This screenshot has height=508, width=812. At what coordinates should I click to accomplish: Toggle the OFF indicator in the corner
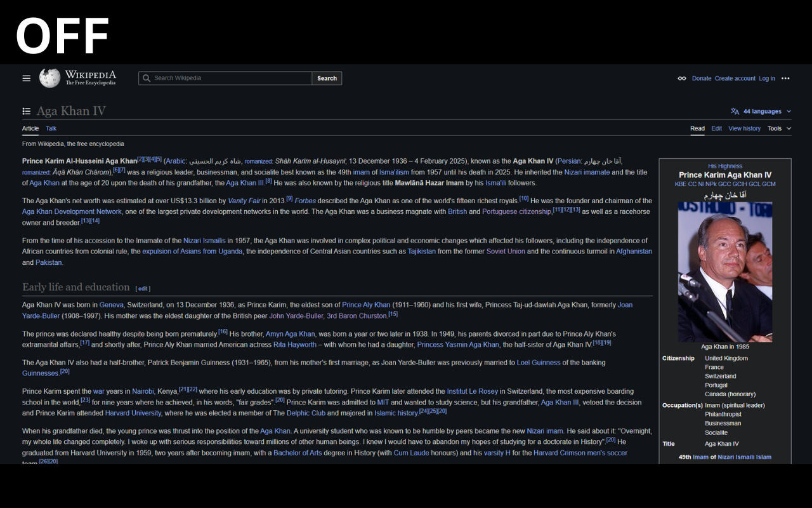(x=61, y=36)
